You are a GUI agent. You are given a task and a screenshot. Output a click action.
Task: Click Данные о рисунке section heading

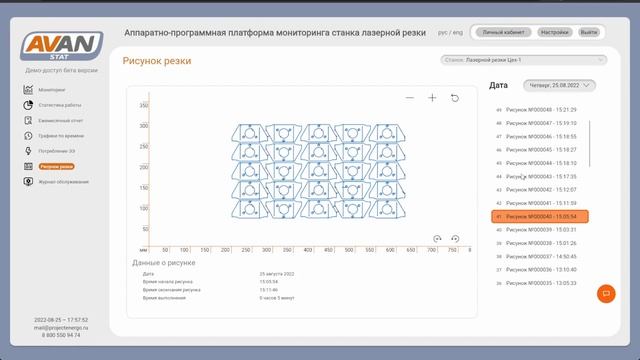[x=164, y=263]
